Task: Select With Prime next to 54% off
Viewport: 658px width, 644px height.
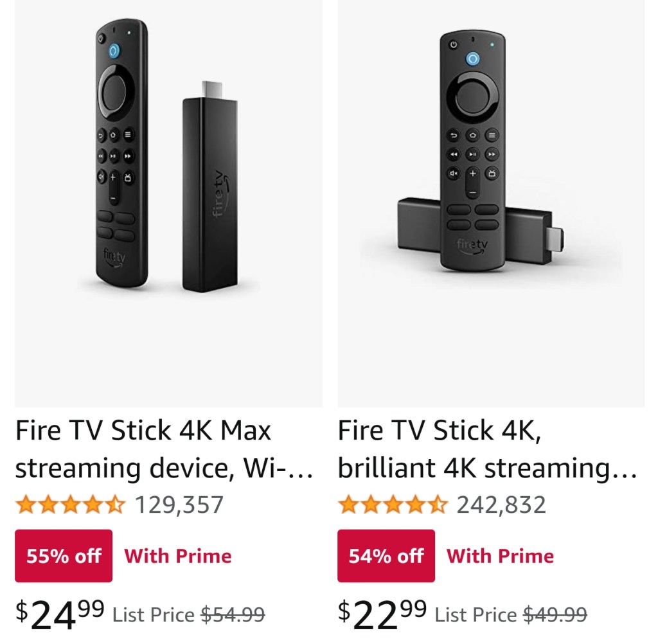Action: click(500, 556)
